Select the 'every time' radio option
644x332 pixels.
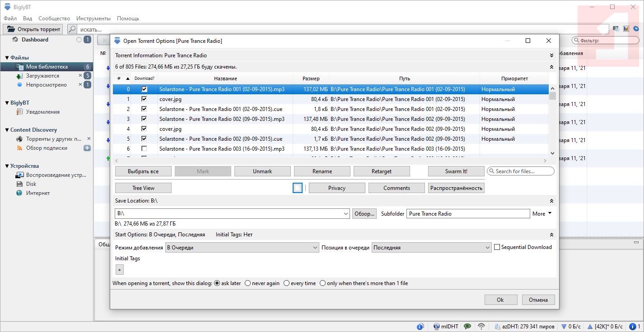286,283
